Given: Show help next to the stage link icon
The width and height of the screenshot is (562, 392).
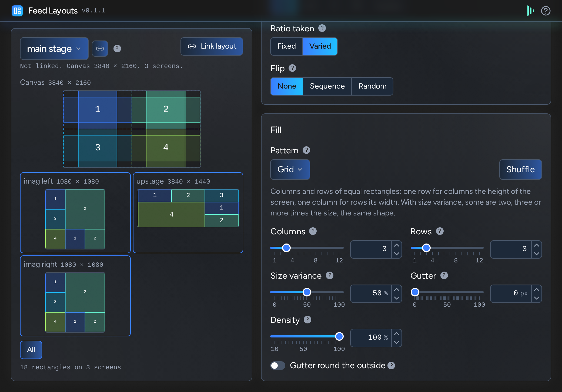Looking at the screenshot, I should point(117,49).
